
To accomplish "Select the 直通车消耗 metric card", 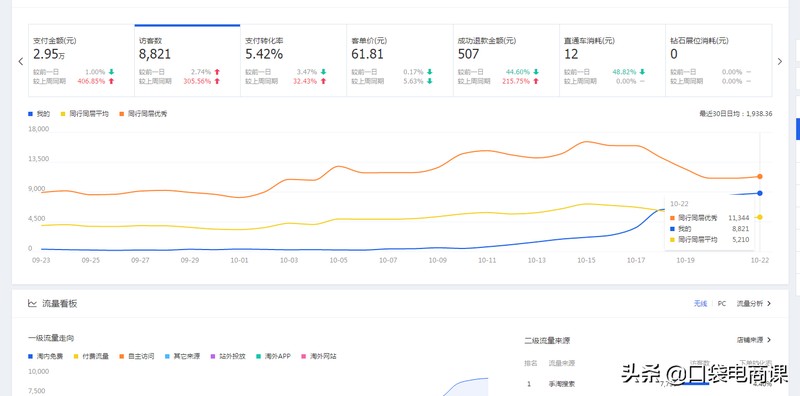I will 612,61.
